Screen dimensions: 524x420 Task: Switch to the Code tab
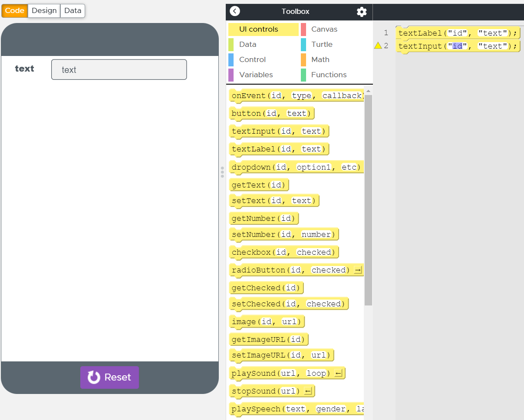pyautogui.click(x=15, y=11)
